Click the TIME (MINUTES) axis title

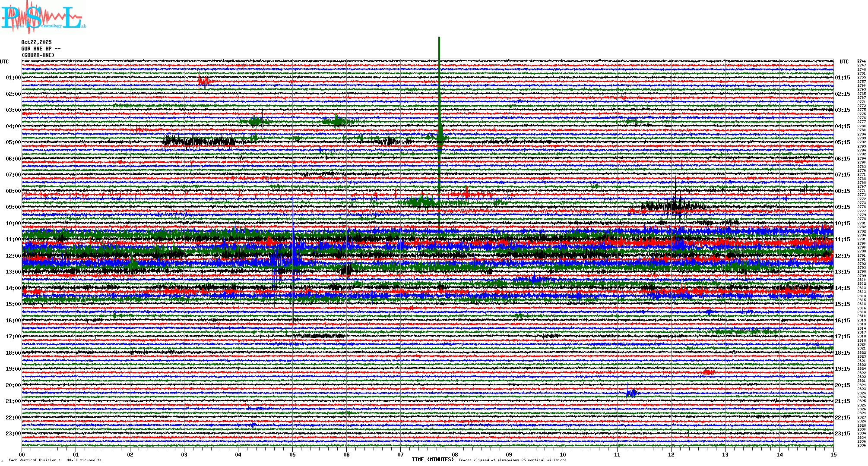433,460
